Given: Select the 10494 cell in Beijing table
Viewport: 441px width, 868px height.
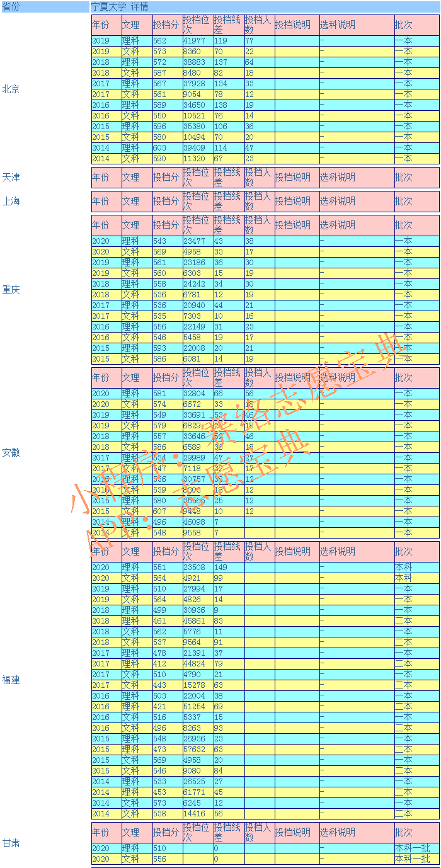Looking at the screenshot, I should click(x=198, y=137).
